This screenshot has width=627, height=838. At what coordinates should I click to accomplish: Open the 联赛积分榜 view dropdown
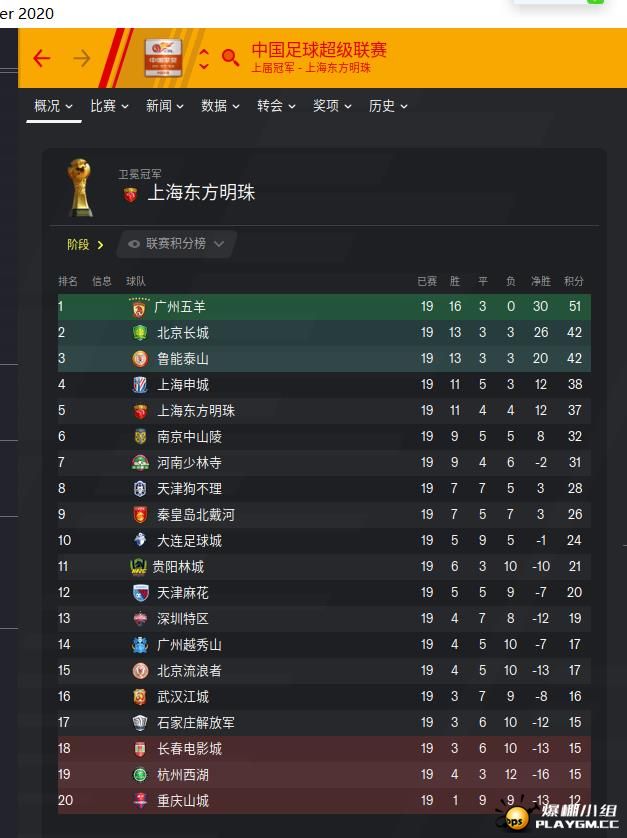(x=176, y=244)
